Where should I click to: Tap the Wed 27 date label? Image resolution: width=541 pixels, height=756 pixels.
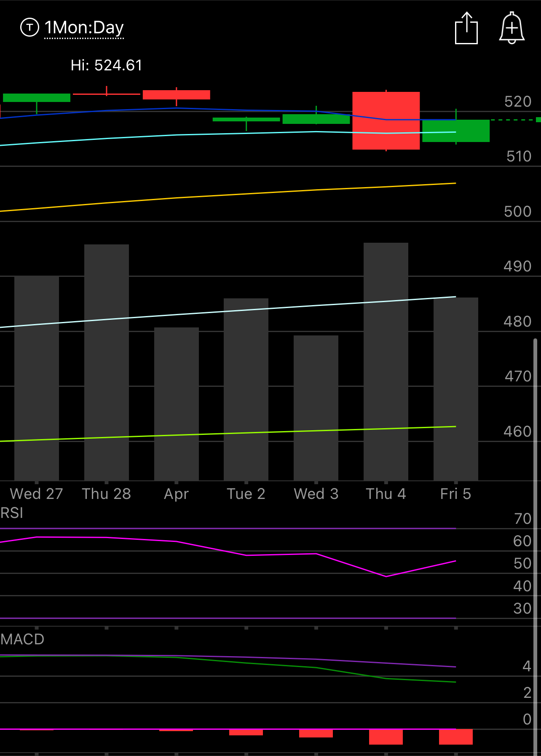[x=37, y=494]
